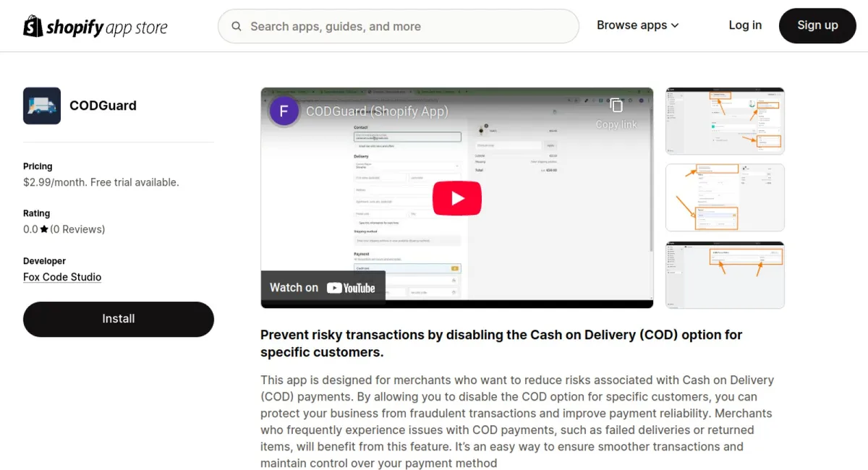Click the Browse apps chevron arrow
The image size is (868, 470).
tap(675, 25)
